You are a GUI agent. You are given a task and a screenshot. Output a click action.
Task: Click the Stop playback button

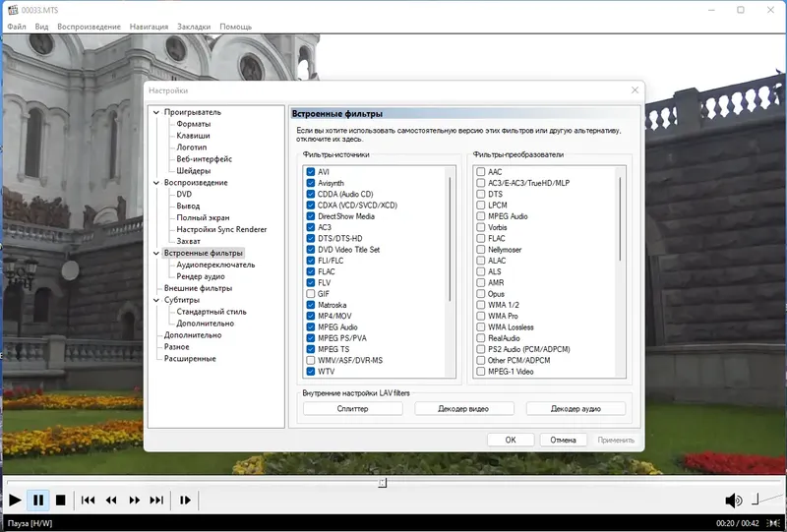coord(61,500)
